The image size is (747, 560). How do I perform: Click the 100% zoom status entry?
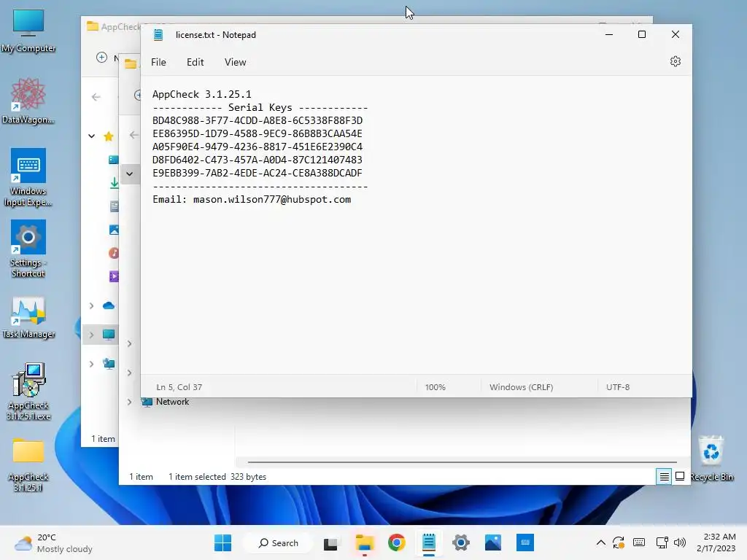(435, 387)
